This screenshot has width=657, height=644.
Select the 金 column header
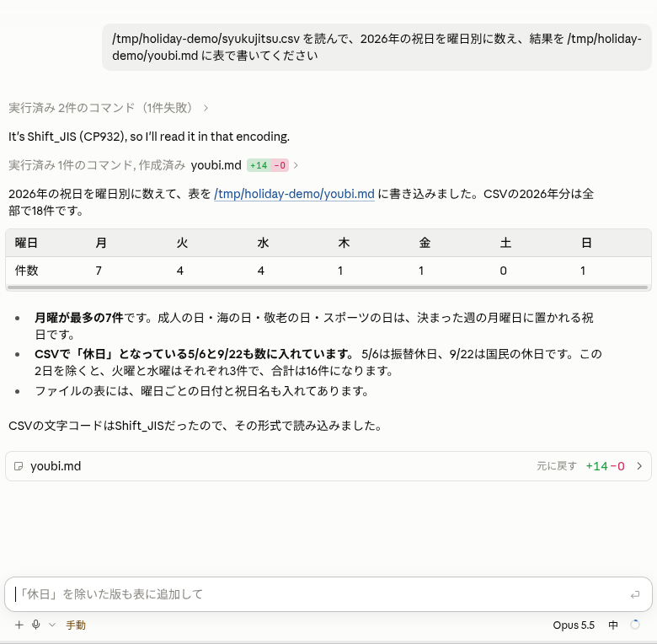[x=425, y=243]
